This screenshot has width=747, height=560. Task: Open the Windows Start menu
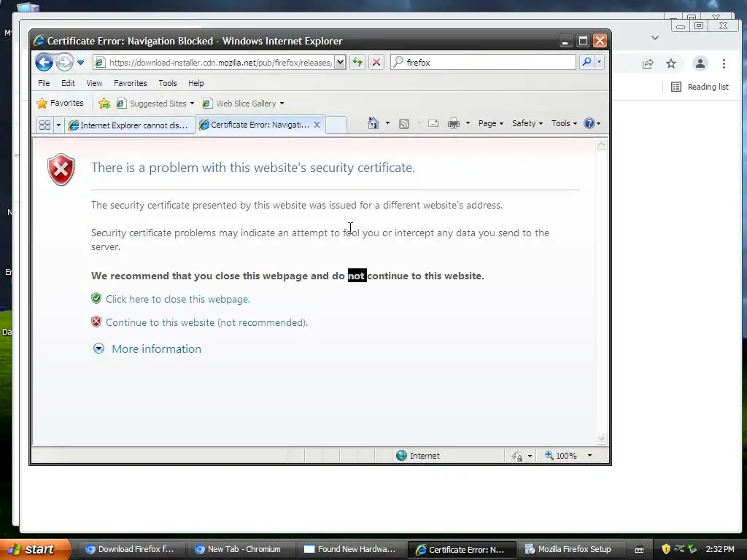(x=35, y=549)
